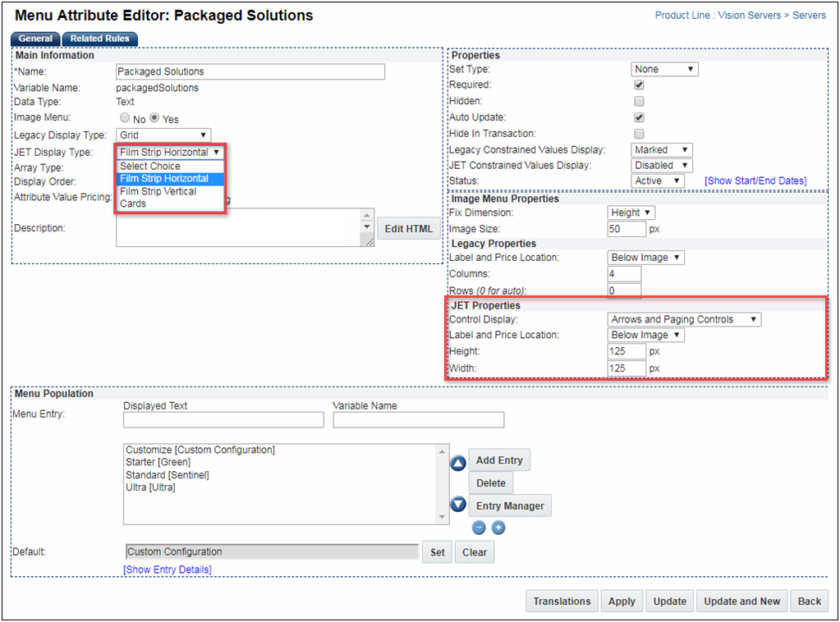Check the Hide In Transaction checkbox
Screen dimensions: 840x622
tap(639, 133)
